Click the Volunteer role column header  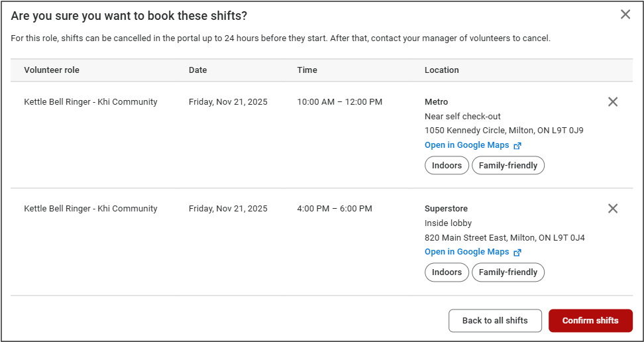click(52, 70)
